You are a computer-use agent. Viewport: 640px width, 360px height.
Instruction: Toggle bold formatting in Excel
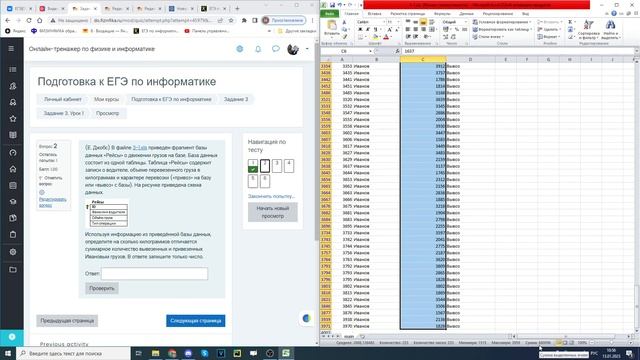tap(360, 29)
